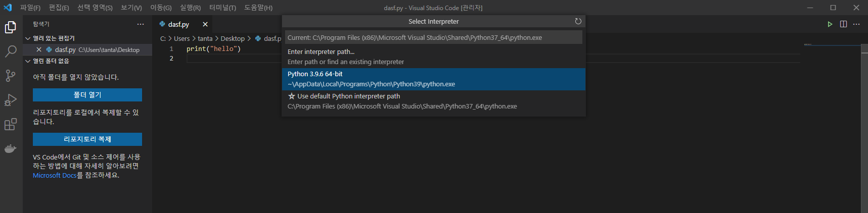Click line number 2 in the gutter
The width and height of the screenshot is (868, 213).
pos(171,59)
